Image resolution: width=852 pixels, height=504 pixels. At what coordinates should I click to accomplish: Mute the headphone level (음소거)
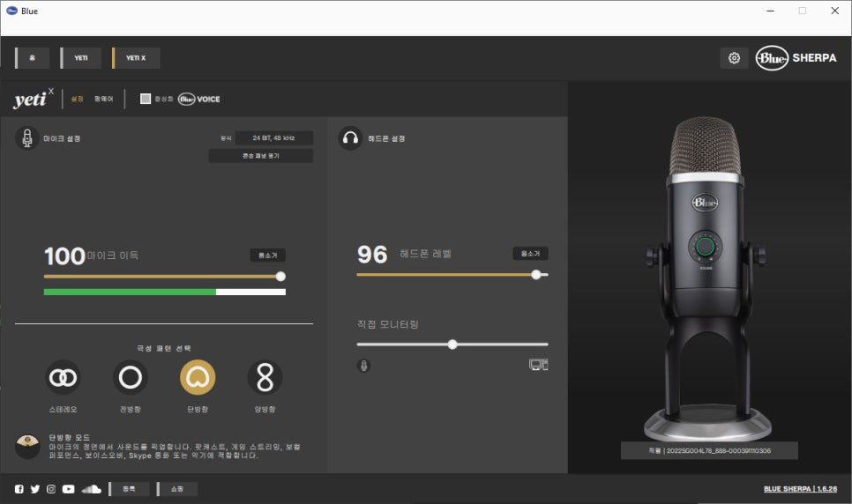coord(530,254)
